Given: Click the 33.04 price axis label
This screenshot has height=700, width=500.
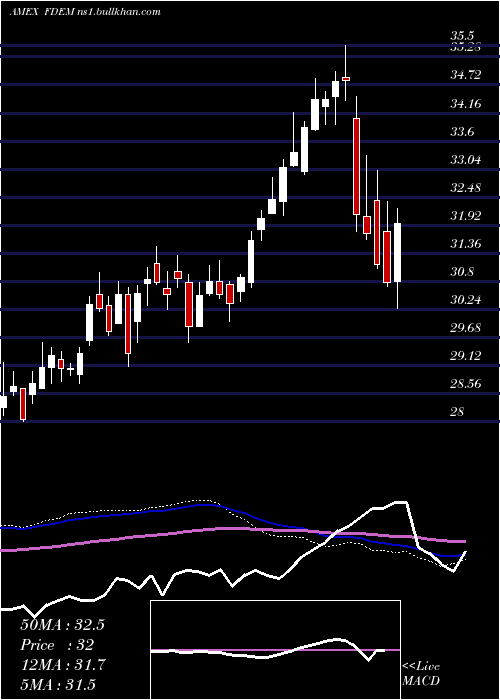Looking at the screenshot, I should pos(466,159).
